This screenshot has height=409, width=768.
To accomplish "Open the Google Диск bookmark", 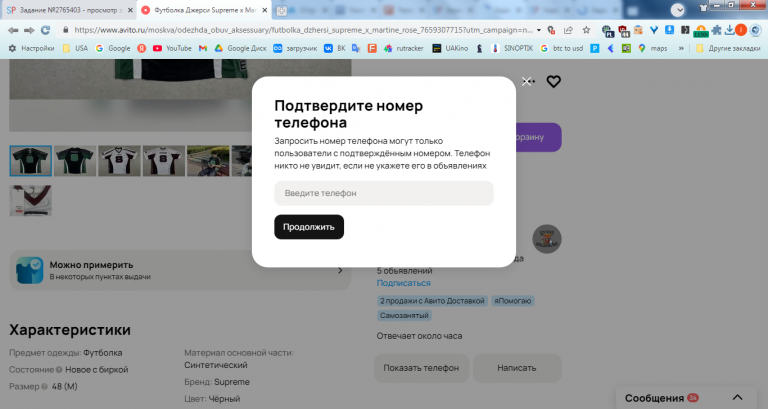I will click(x=240, y=48).
